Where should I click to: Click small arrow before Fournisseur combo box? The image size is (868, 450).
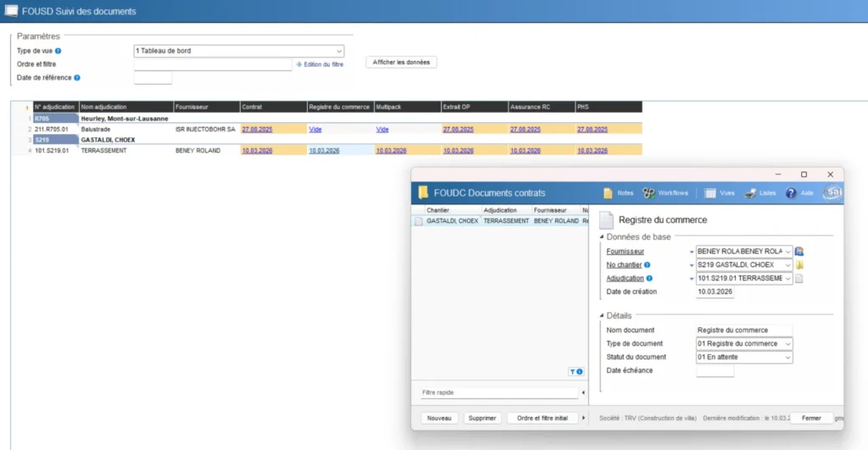(x=692, y=252)
